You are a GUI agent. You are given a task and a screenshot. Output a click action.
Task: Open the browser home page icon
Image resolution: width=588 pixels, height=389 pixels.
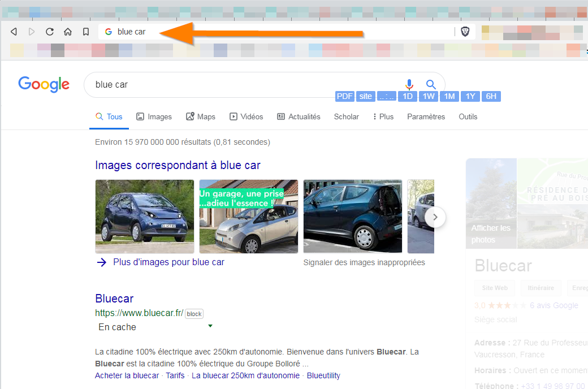point(67,32)
